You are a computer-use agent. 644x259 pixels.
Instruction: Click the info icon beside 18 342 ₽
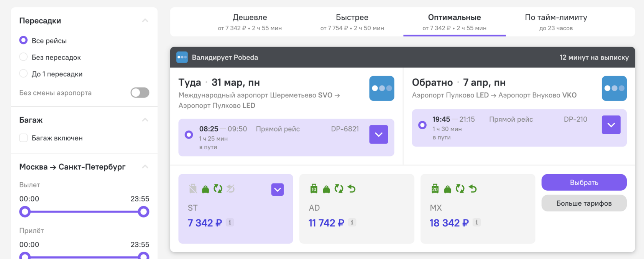476,222
